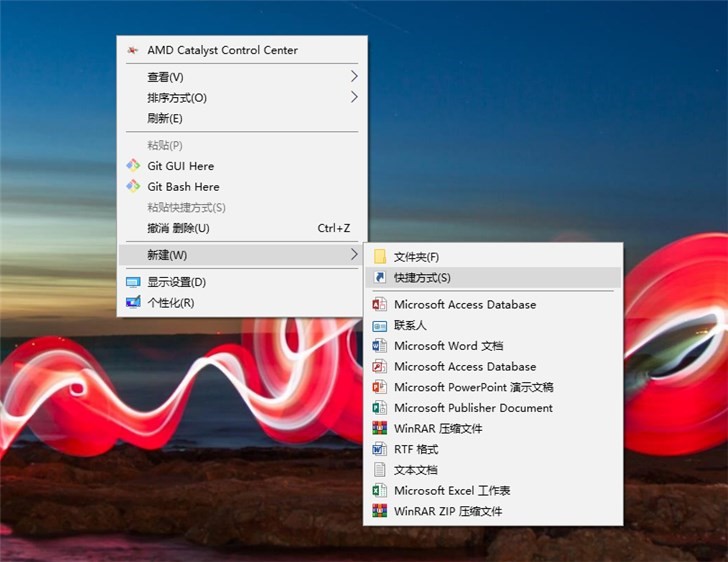Click the Git Bash Here icon
This screenshot has width=728, height=562.
coord(133,187)
